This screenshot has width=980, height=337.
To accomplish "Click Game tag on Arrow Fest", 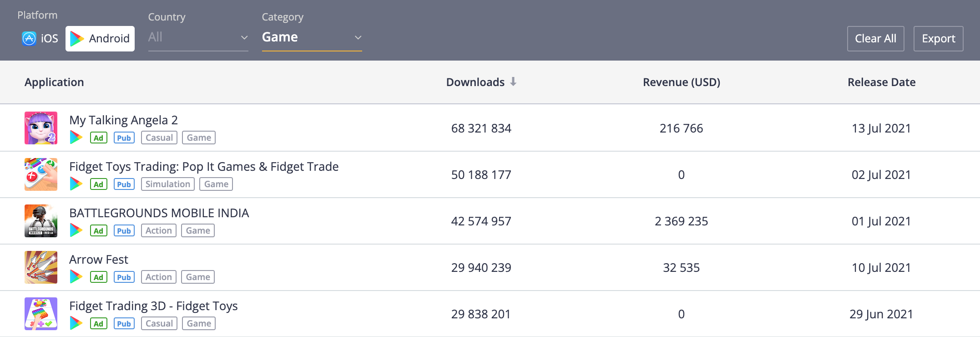I will pyautogui.click(x=198, y=277).
